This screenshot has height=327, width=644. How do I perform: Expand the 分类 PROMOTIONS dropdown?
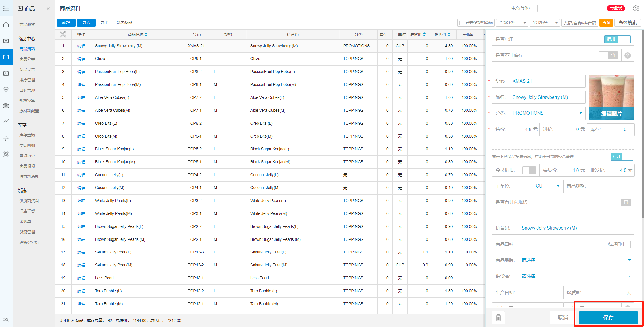coord(580,113)
